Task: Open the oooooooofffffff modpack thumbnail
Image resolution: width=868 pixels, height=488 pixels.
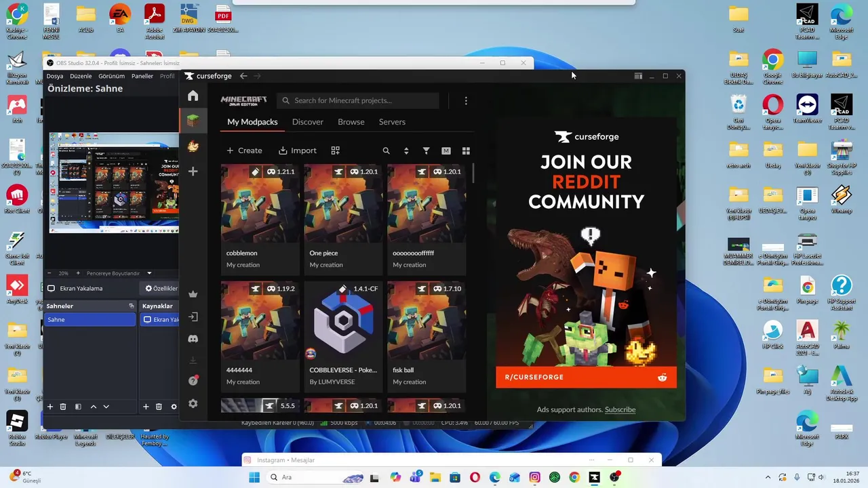Action: (x=427, y=203)
